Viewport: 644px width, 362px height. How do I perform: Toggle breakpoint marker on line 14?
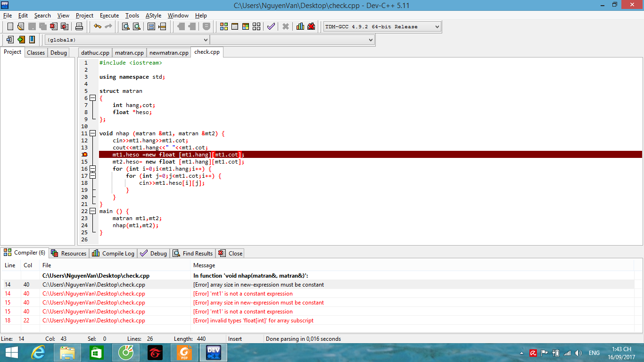point(84,155)
